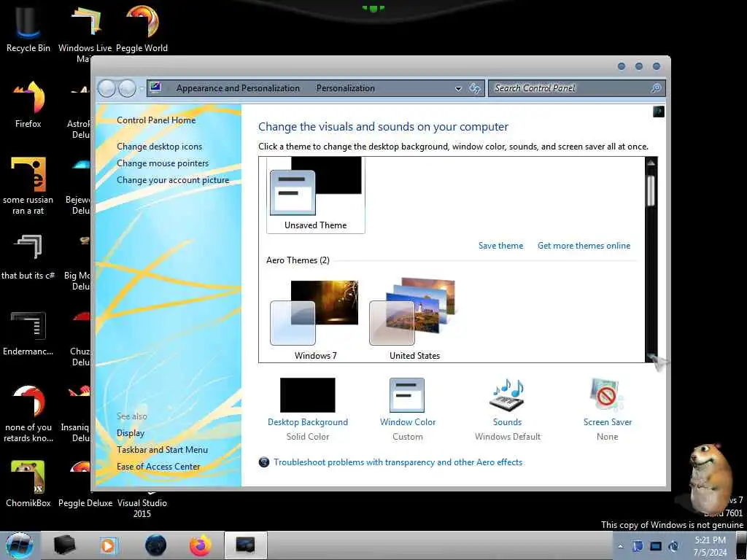Viewport: 747px width, 560px height.
Task: Open the Desktop Background settings
Action: [x=308, y=410]
